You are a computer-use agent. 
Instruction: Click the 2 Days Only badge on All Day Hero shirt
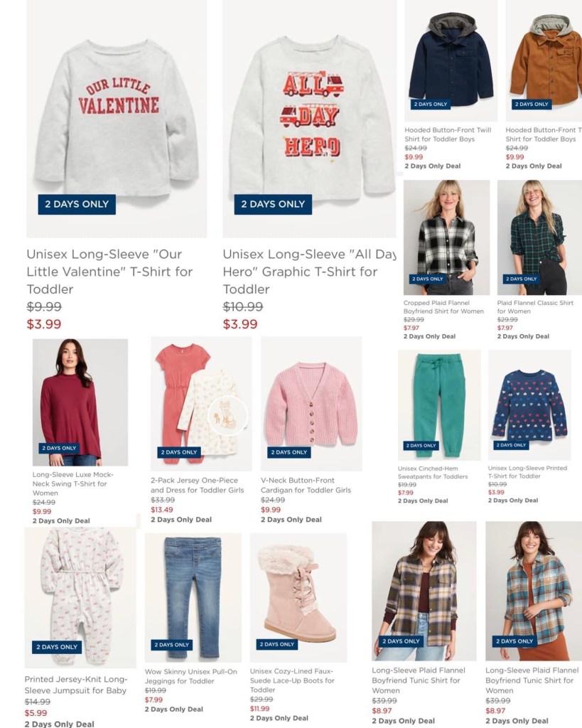[273, 204]
